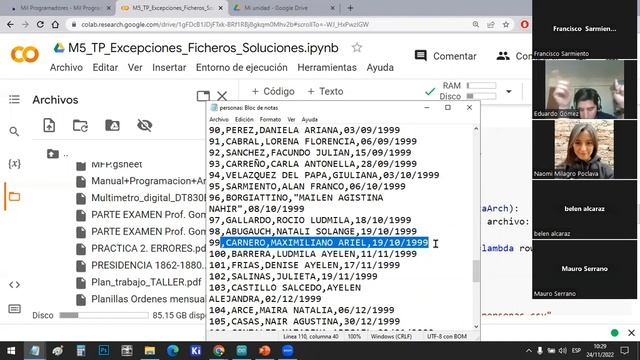
Task: Open the browser zoom magnifier icon
Action: 476,24
